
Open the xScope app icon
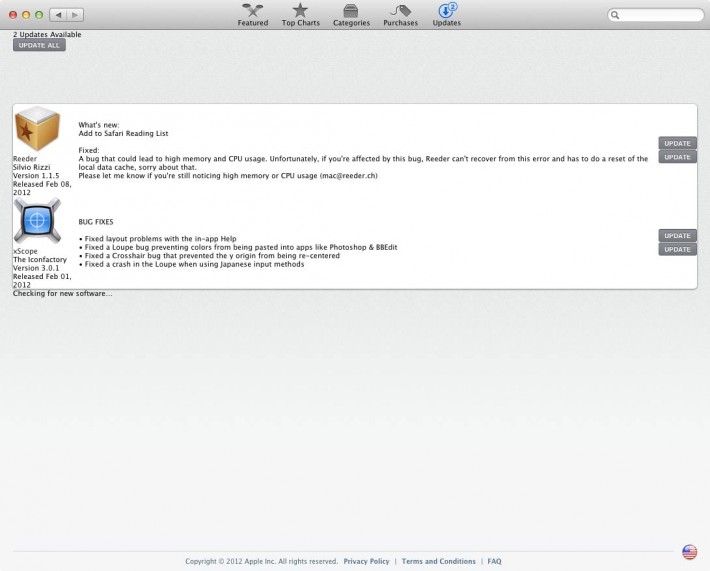pos(37,221)
